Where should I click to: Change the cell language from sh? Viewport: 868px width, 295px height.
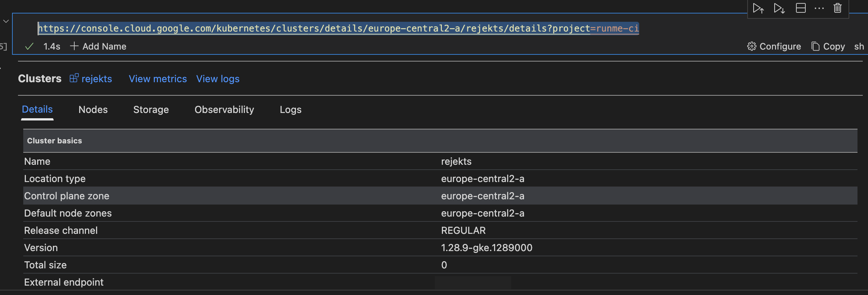859,47
